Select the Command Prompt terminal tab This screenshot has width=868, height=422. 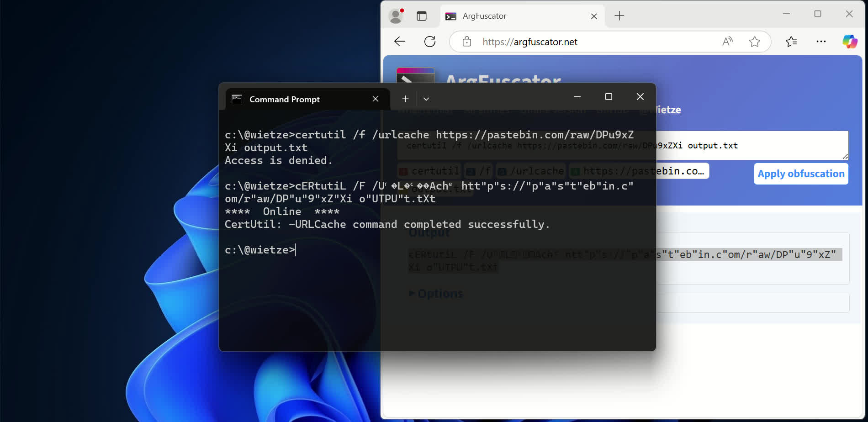(307, 99)
